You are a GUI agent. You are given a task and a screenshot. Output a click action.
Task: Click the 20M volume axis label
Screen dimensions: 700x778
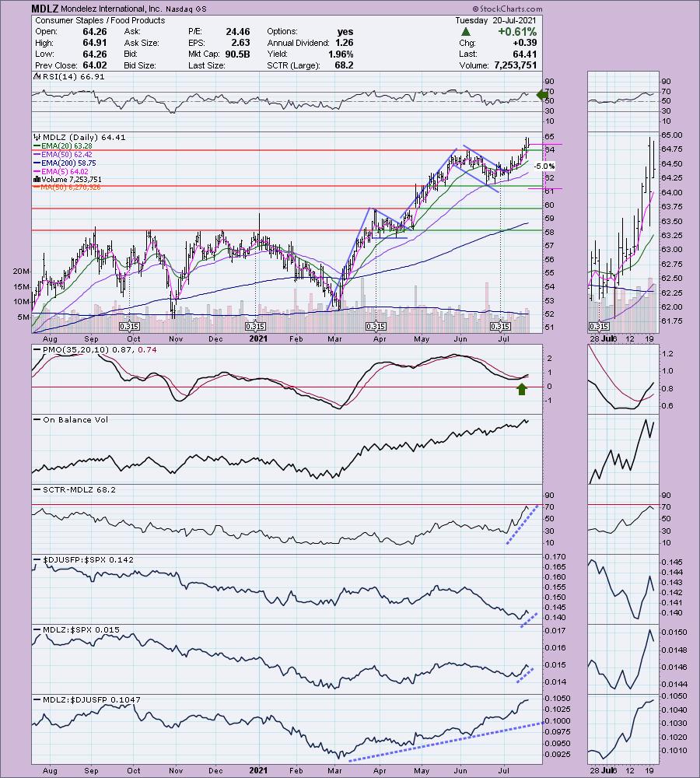tap(21, 271)
